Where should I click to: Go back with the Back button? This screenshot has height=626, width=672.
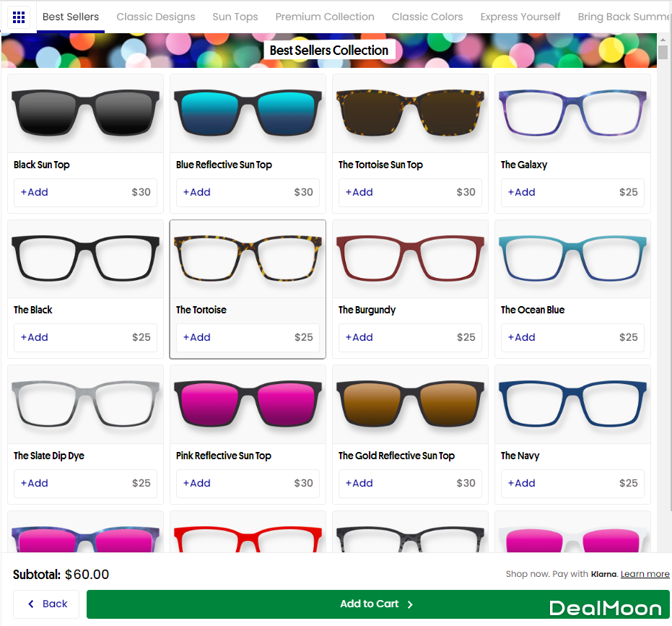47,604
